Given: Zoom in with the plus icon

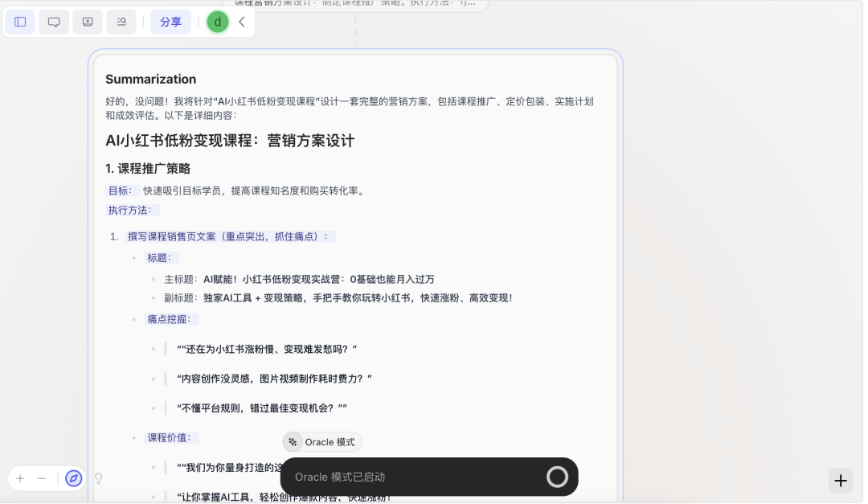Looking at the screenshot, I should tap(20, 478).
